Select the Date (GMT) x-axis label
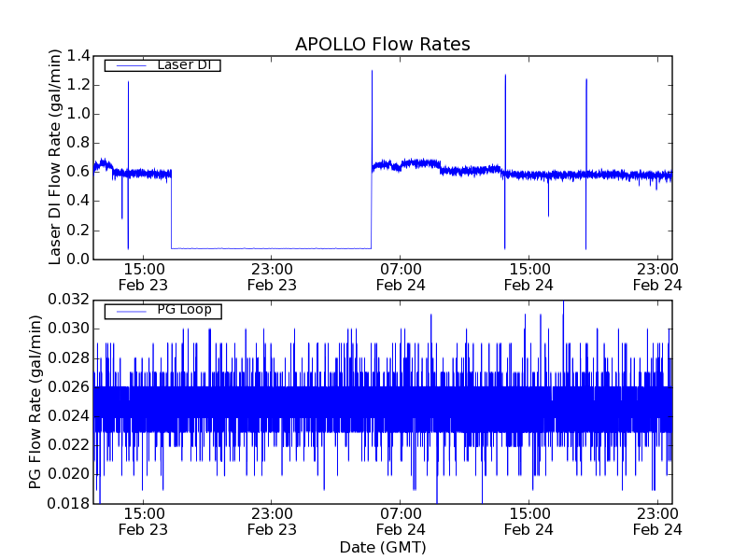The width and height of the screenshot is (747, 560). point(382,546)
